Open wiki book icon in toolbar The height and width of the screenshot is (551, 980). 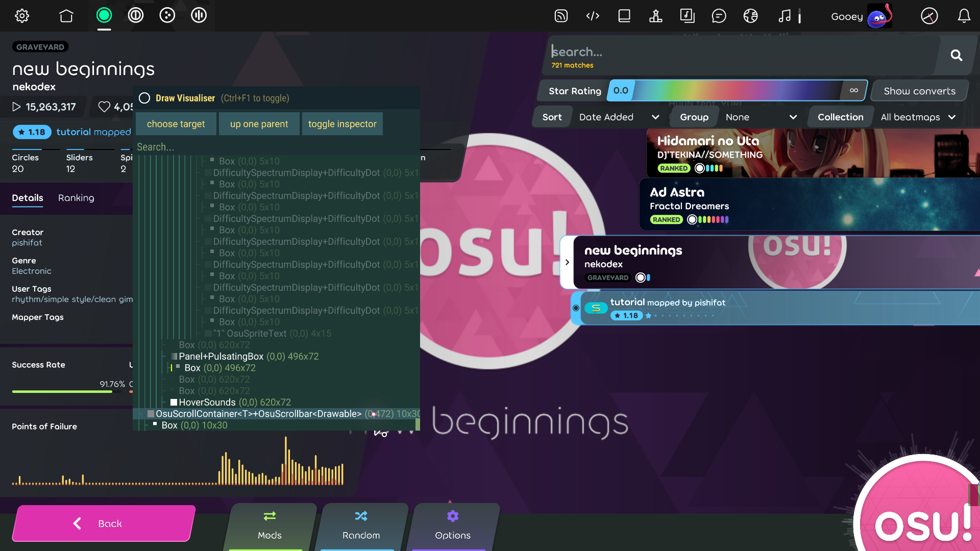(x=624, y=16)
